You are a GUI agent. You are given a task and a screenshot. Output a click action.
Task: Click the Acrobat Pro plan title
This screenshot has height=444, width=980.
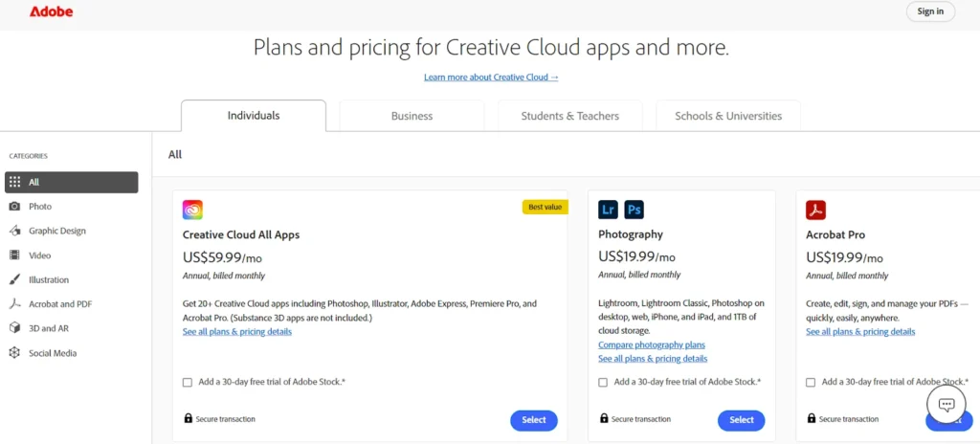pos(835,235)
